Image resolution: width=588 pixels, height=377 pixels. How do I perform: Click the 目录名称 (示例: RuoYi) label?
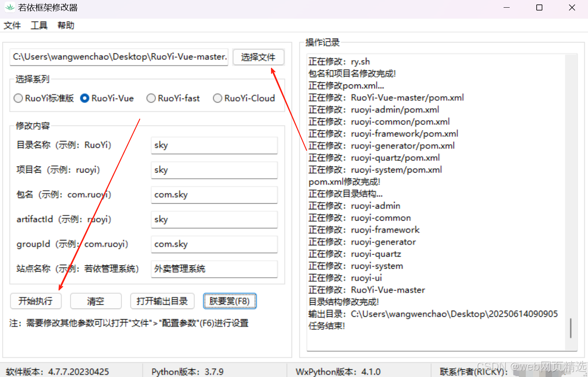tap(64, 145)
